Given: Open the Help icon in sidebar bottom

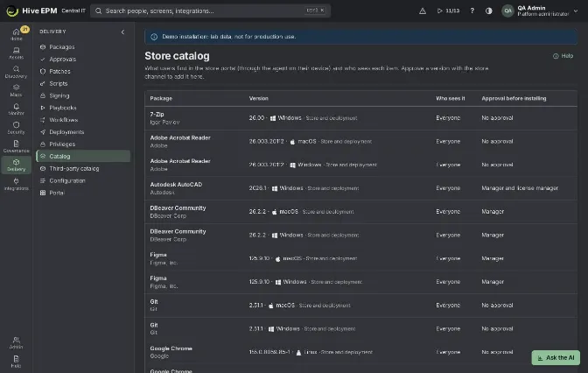Looking at the screenshot, I should (16, 362).
